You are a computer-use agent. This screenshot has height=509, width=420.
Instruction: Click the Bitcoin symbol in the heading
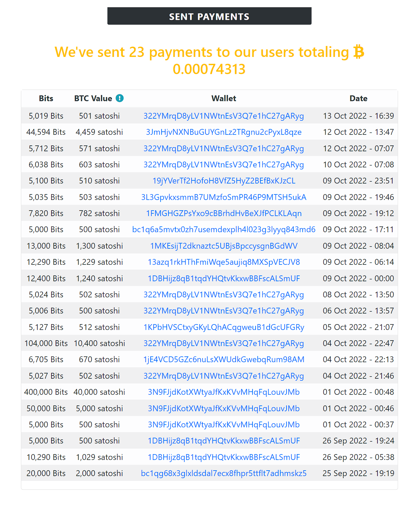(x=359, y=52)
